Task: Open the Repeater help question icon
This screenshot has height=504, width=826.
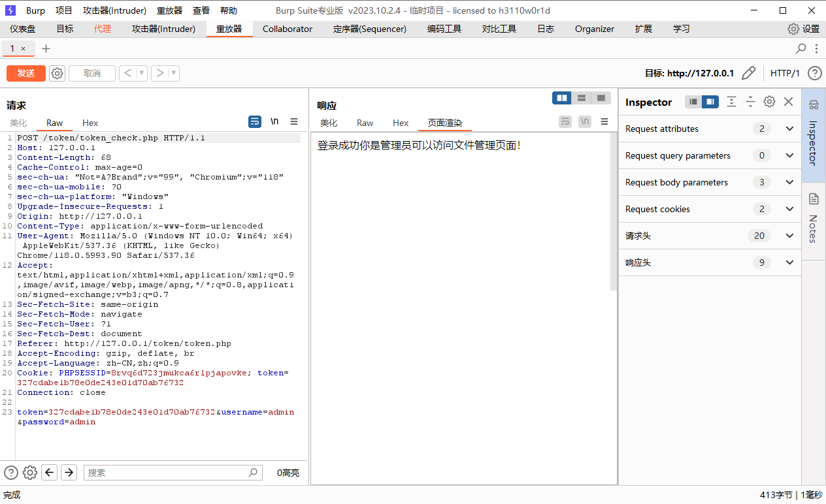Action: point(814,73)
